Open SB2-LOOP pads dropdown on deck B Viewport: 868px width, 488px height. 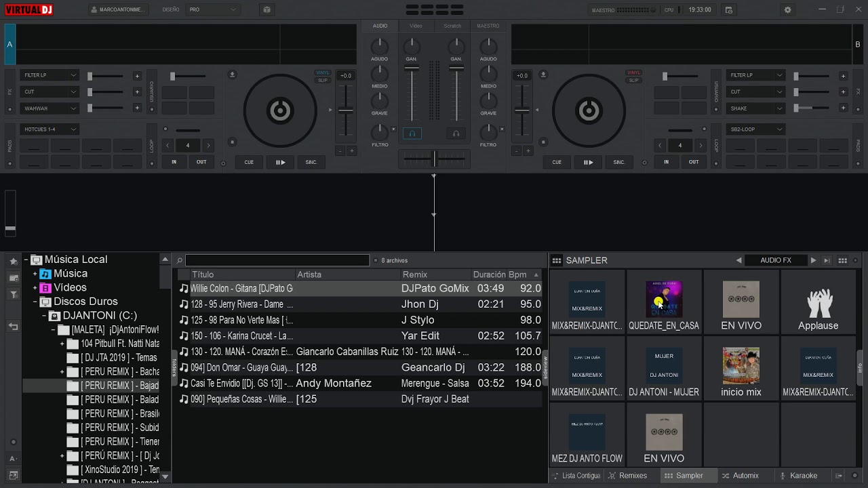755,129
